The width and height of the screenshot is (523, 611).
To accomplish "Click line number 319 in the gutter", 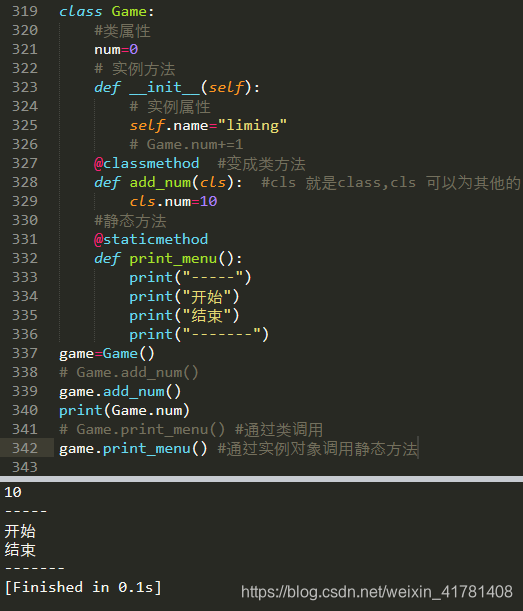I will click(25, 11).
